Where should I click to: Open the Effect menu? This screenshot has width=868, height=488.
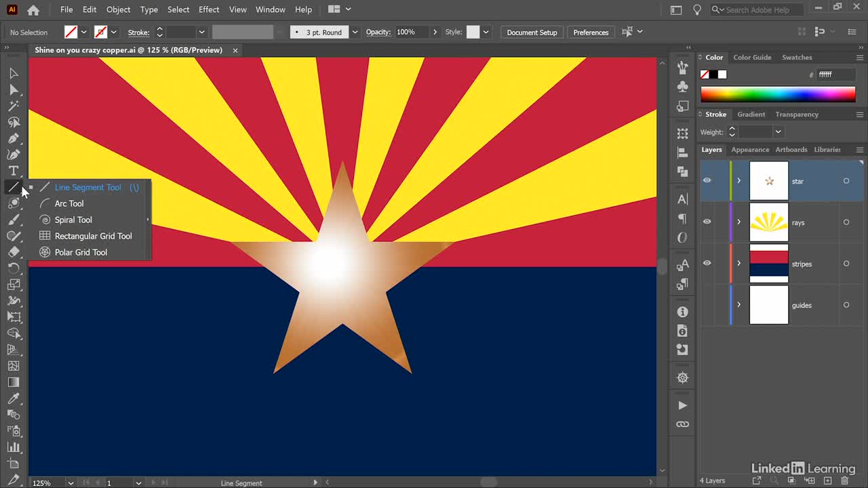(x=209, y=9)
